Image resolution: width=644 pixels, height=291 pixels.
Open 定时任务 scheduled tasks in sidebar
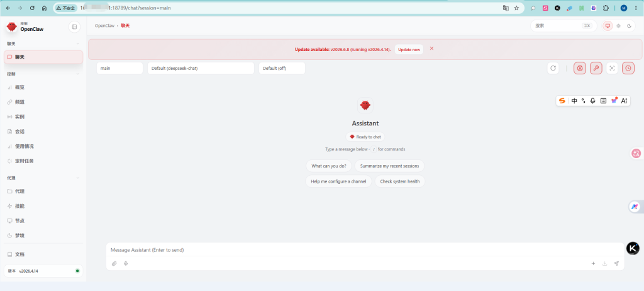point(43,161)
